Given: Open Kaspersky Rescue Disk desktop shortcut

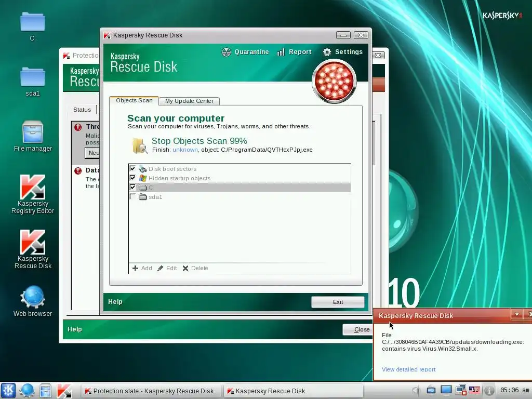Looking at the screenshot, I should pyautogui.click(x=33, y=249).
